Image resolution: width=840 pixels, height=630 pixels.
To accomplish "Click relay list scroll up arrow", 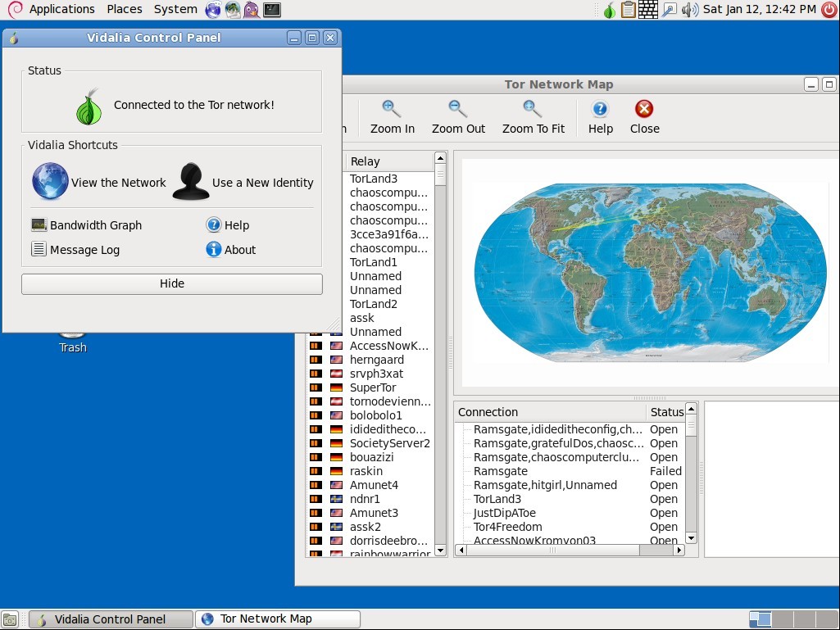I will (x=440, y=157).
